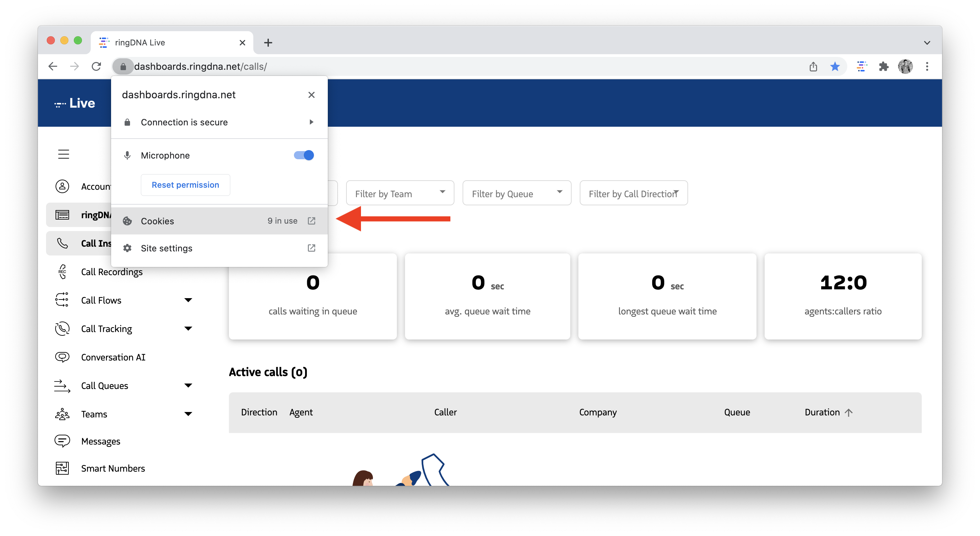The image size is (980, 536).
Task: Open the Extensions puzzle icon
Action: (883, 67)
